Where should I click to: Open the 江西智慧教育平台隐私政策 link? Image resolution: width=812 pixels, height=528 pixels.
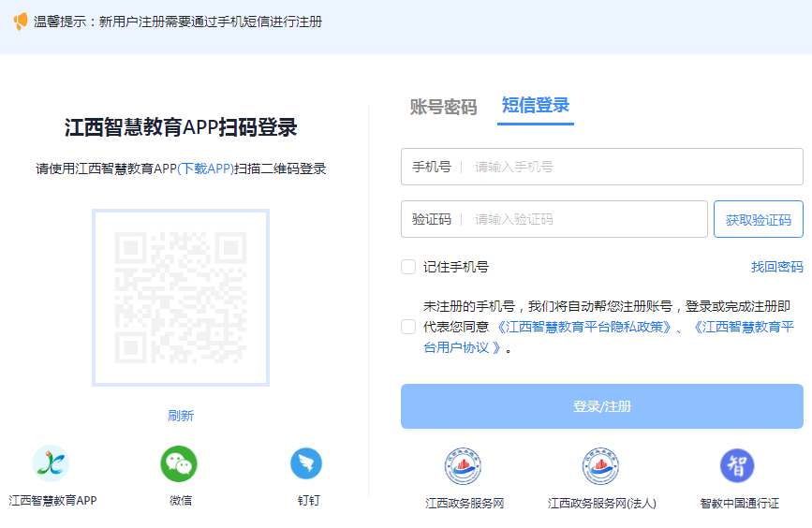[x=584, y=327]
